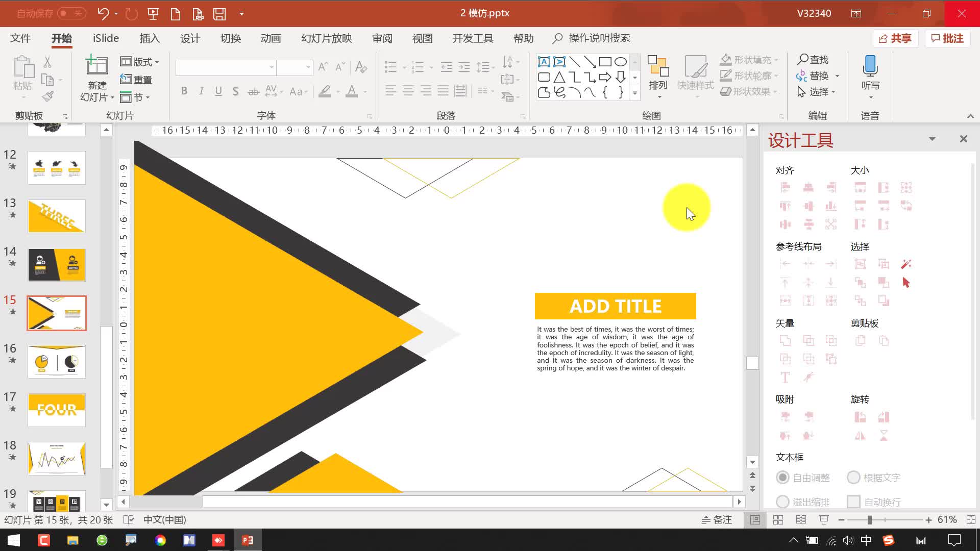
Task: Click the zoom out minus button
Action: click(x=841, y=520)
